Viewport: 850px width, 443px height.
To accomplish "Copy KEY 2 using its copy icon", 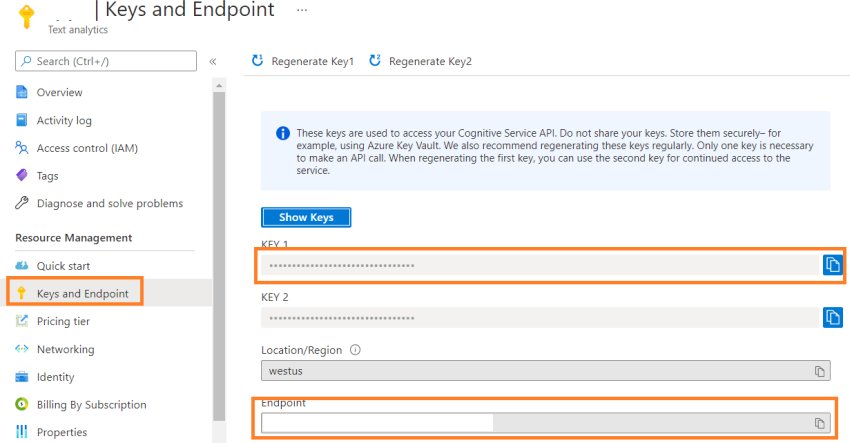I will click(833, 317).
